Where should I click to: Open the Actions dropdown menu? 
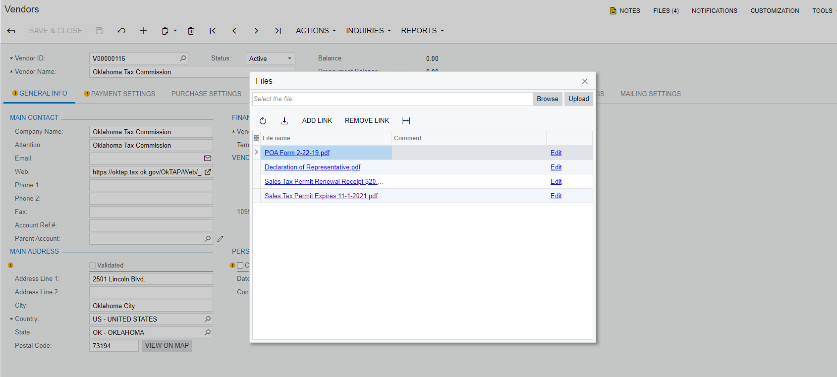click(315, 30)
